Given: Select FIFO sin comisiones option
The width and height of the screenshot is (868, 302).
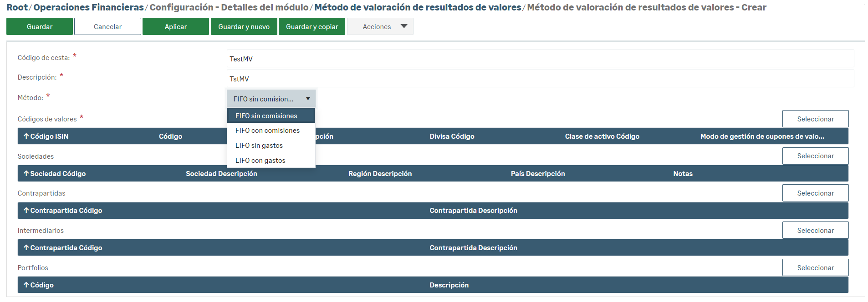Looking at the screenshot, I should (x=266, y=116).
